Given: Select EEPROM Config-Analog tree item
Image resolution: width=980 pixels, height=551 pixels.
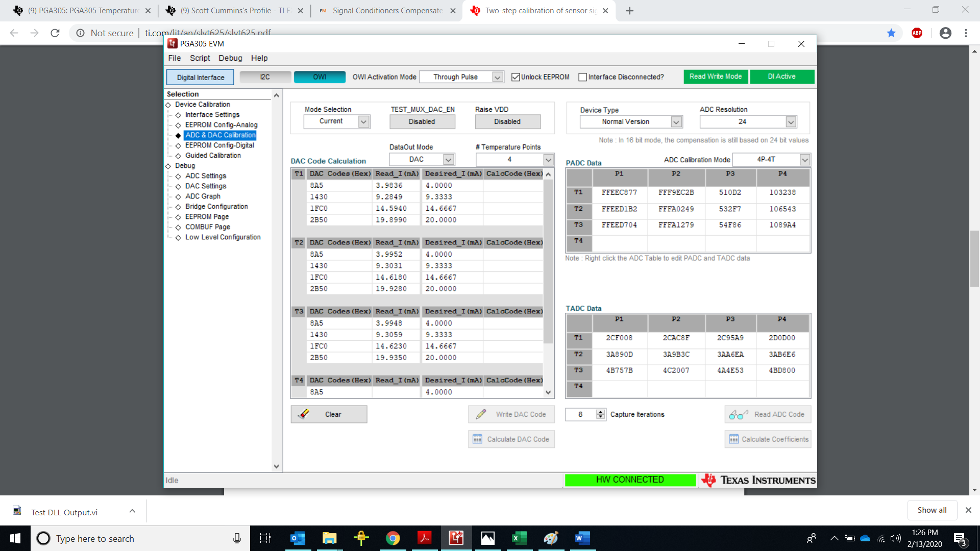Looking at the screenshot, I should pyautogui.click(x=221, y=125).
